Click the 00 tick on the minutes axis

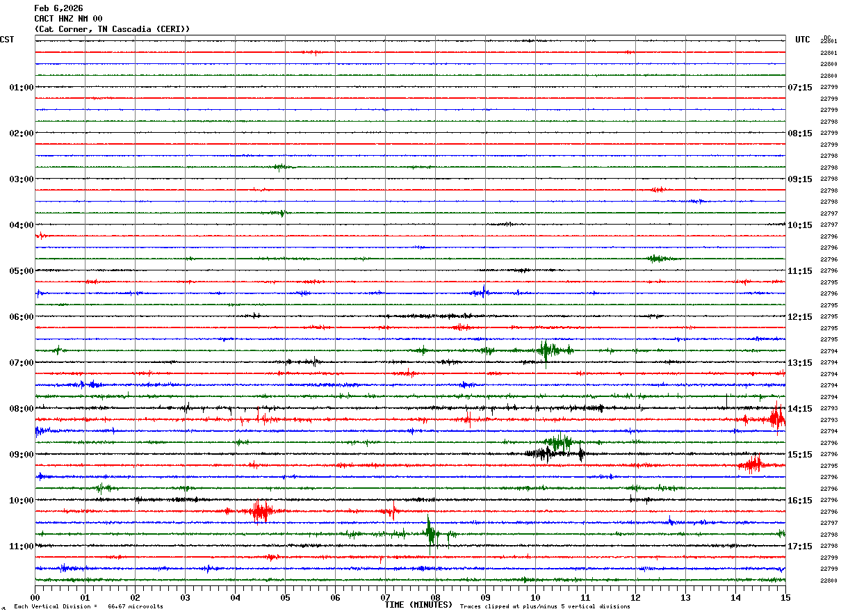point(35,597)
